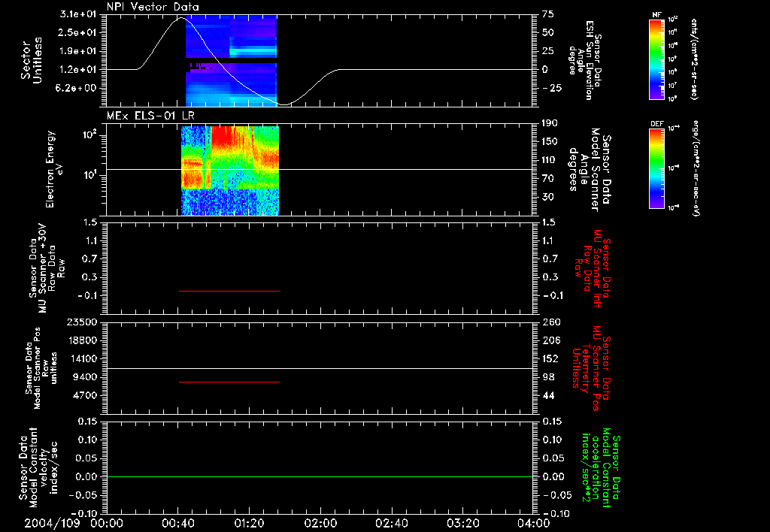
Task: Click the DEF color bar legend
Action: 657,168
